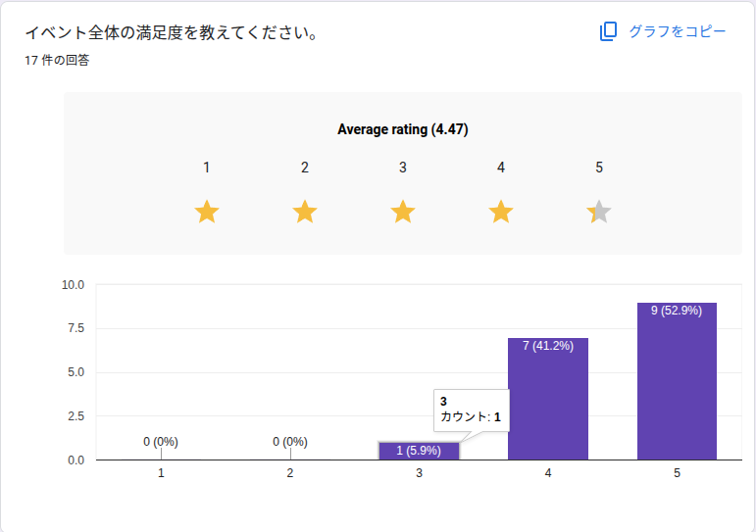Screen dimensions: 756x532
Task: Click the 7 (41.2%) bar label
Action: point(547,346)
